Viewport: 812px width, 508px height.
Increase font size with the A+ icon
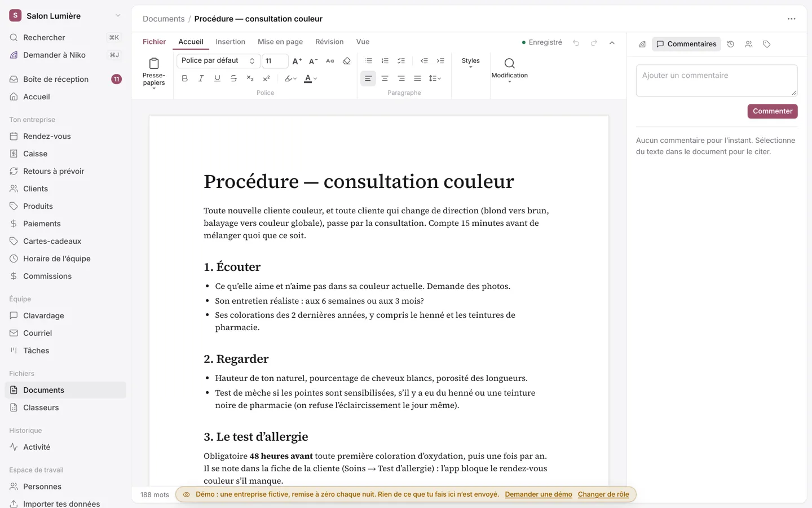point(297,61)
